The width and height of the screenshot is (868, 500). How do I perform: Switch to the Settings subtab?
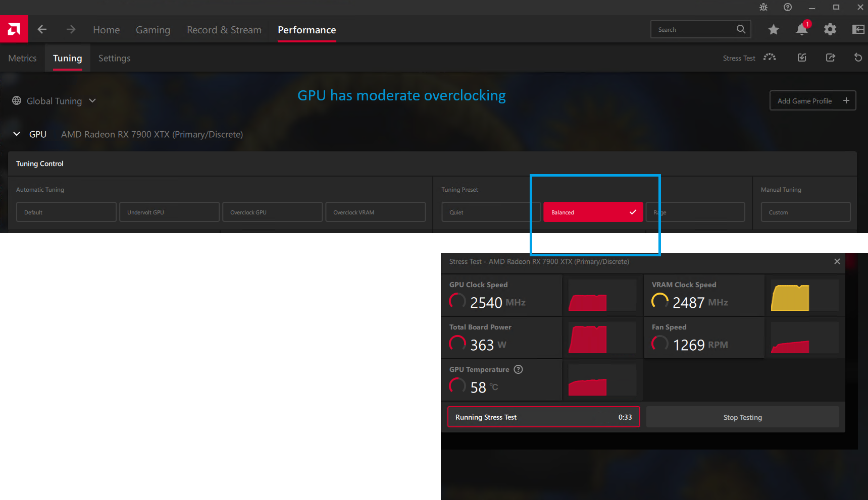pyautogui.click(x=115, y=58)
